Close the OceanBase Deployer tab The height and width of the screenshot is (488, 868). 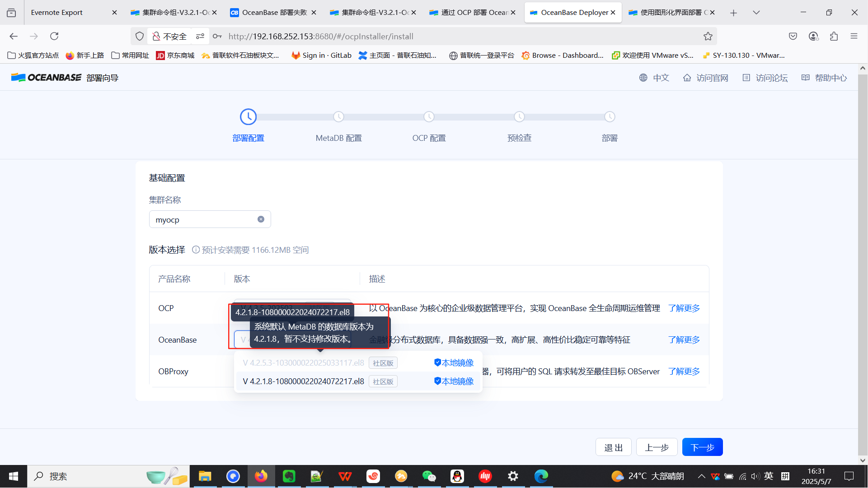pos(613,13)
